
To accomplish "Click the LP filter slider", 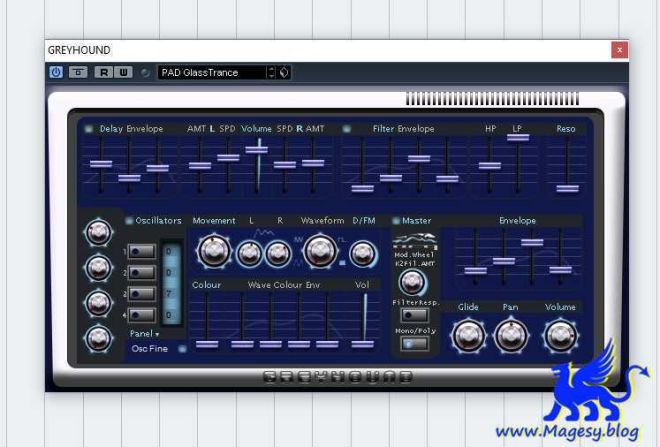I will click(x=518, y=138).
